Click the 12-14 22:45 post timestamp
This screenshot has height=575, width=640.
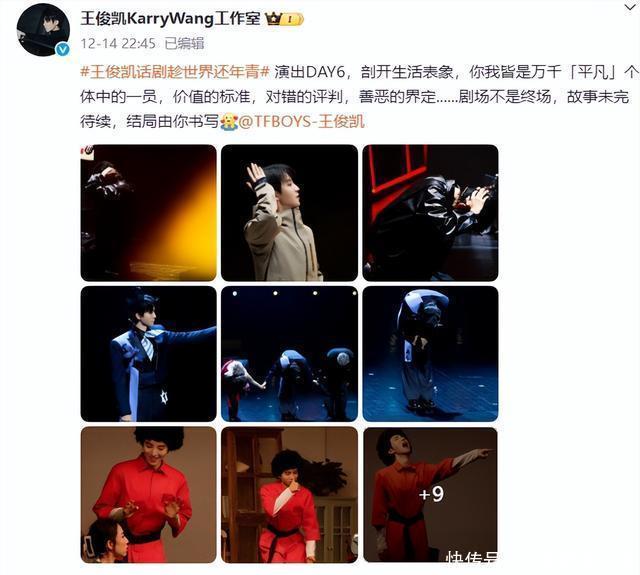[x=118, y=43]
